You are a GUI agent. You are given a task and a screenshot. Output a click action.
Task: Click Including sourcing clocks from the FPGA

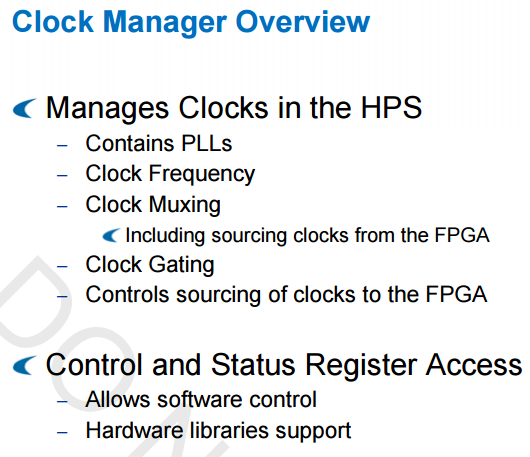pos(307,236)
